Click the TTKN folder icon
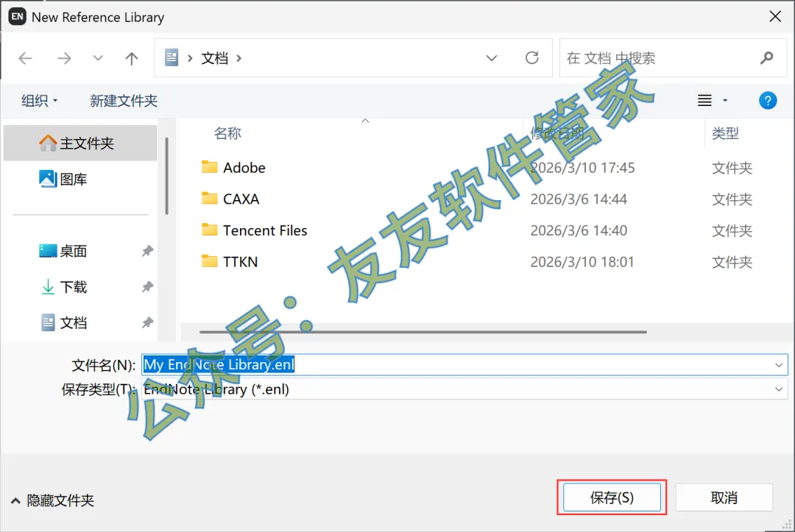 209,261
